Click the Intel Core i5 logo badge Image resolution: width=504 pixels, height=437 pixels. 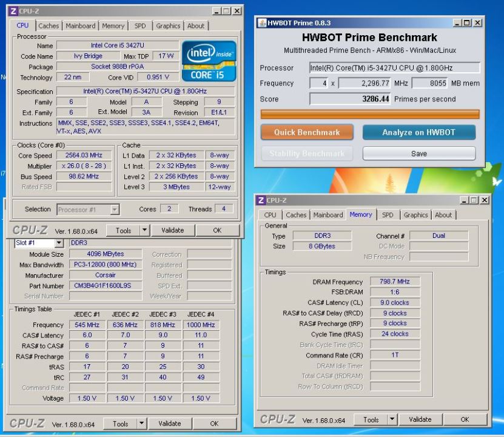pyautogui.click(x=209, y=61)
